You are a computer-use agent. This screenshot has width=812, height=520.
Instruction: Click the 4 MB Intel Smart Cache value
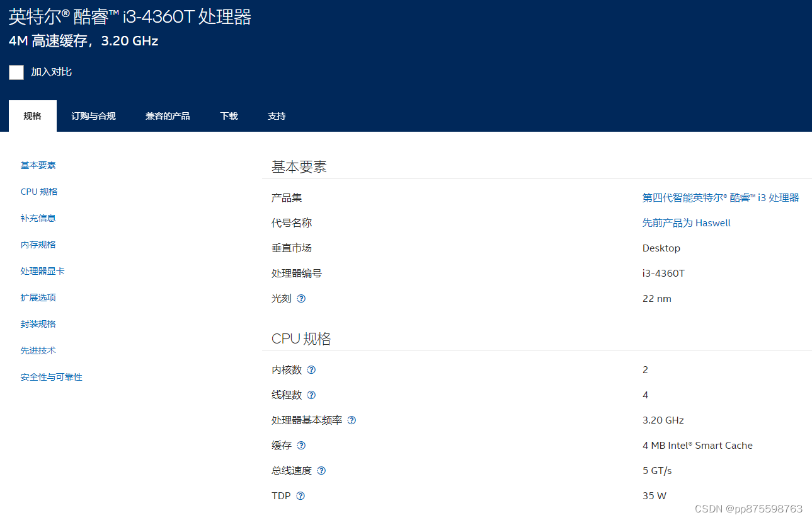tap(697, 446)
